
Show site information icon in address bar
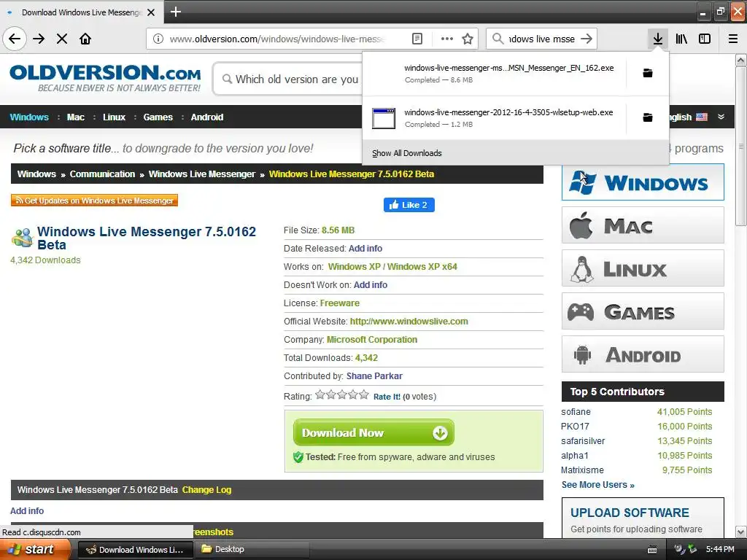(x=158, y=39)
